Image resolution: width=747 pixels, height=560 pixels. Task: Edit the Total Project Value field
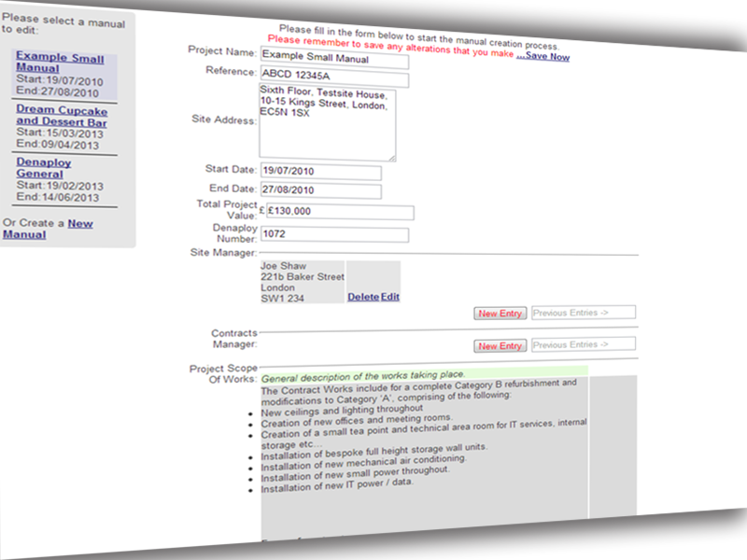pos(339,212)
